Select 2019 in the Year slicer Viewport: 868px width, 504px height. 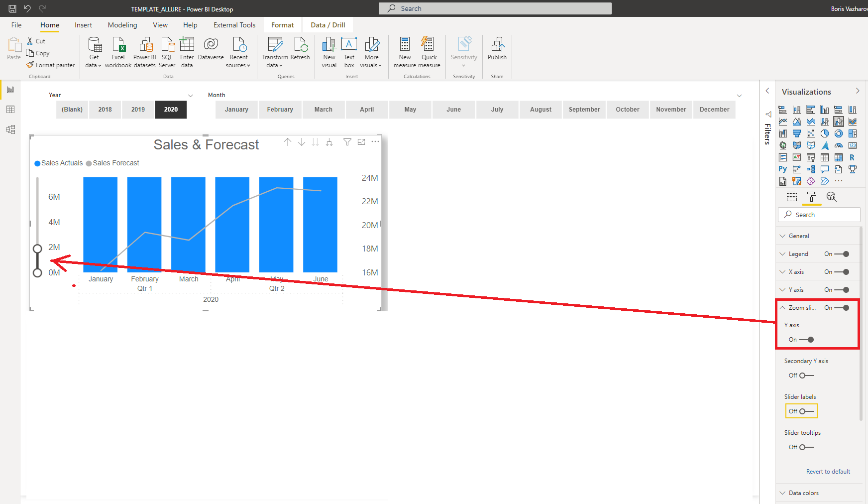(x=138, y=110)
